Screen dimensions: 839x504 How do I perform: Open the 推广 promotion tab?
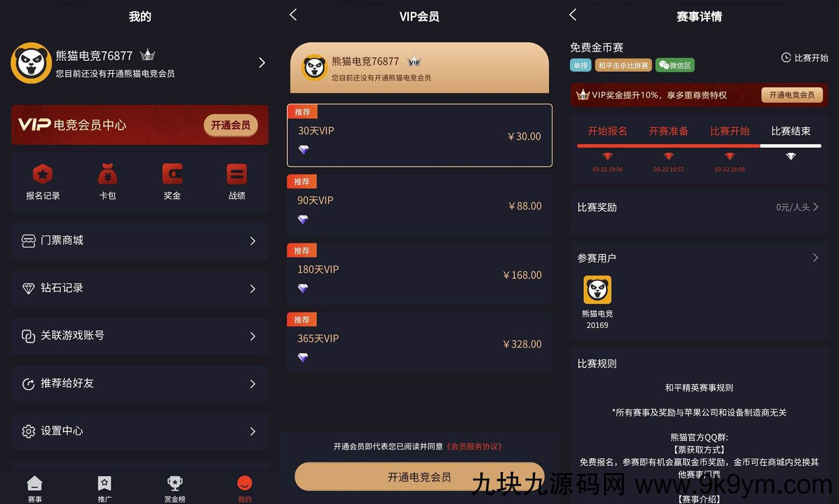pyautogui.click(x=104, y=489)
